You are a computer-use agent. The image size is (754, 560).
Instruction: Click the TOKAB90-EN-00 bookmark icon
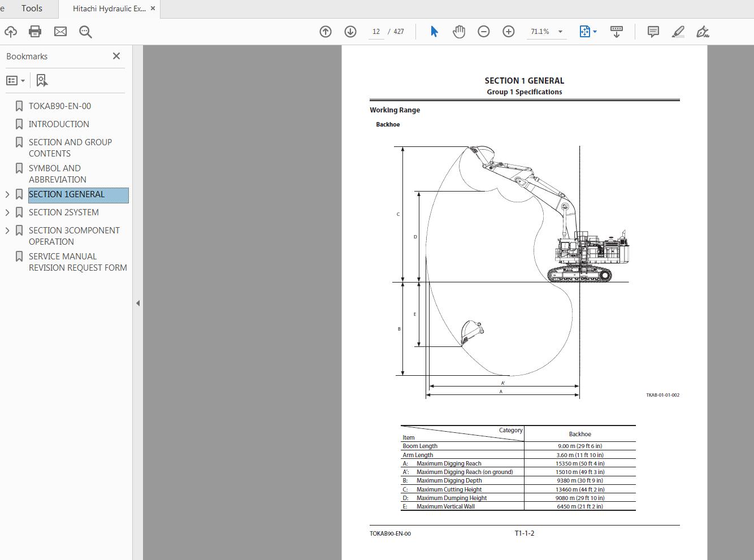tap(19, 106)
